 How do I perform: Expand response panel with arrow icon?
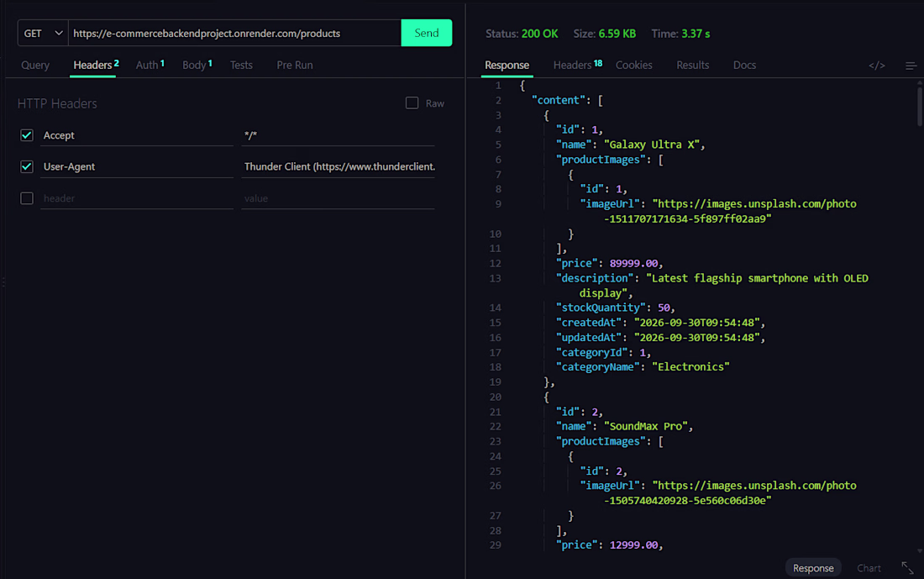[907, 568]
